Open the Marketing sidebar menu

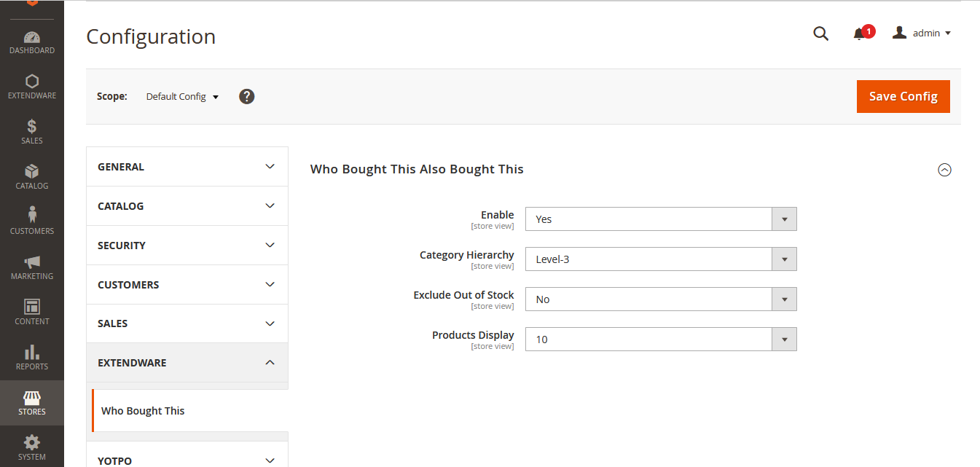tap(32, 268)
